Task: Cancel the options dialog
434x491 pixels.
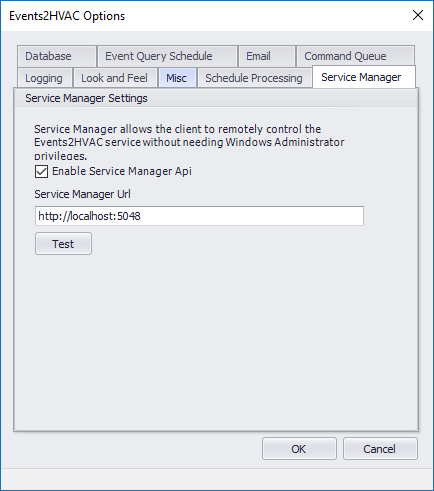Action: tap(380, 449)
